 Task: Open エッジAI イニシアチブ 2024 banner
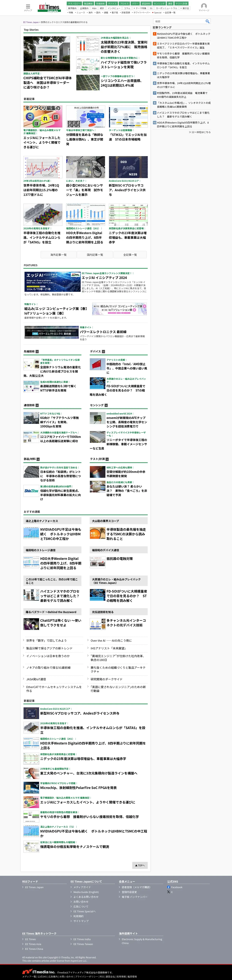pos(52,282)
